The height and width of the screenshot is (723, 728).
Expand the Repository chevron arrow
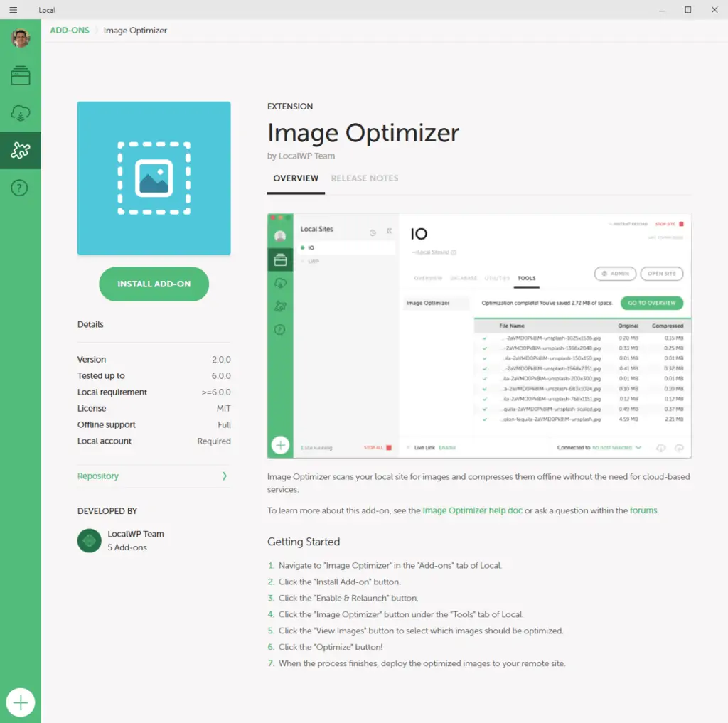(x=224, y=476)
